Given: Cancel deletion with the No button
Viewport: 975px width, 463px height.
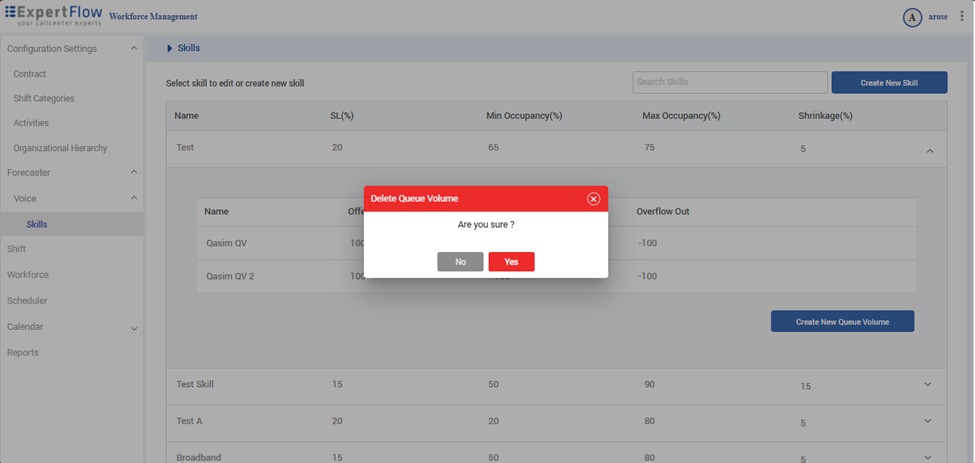Looking at the screenshot, I should pyautogui.click(x=460, y=262).
